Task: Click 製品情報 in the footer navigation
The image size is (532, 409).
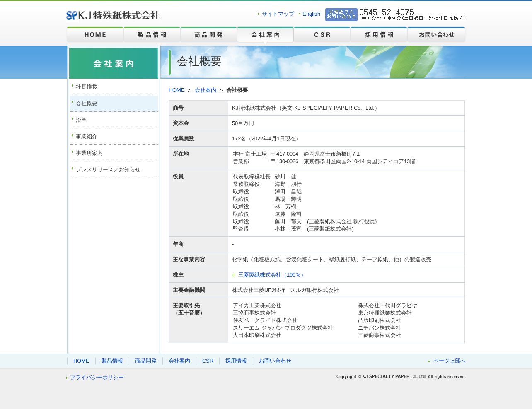Action: [112, 361]
